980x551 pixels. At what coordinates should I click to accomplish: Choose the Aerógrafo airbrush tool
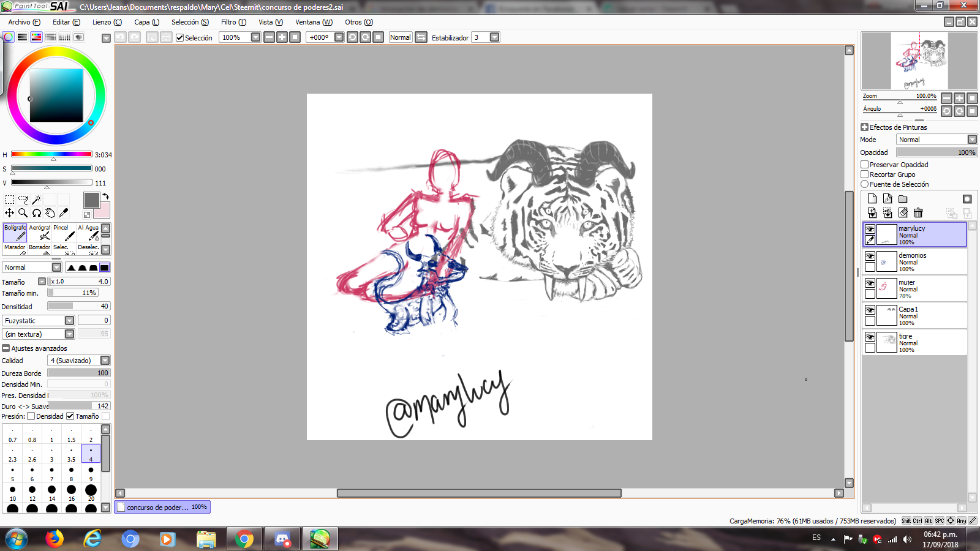click(40, 233)
